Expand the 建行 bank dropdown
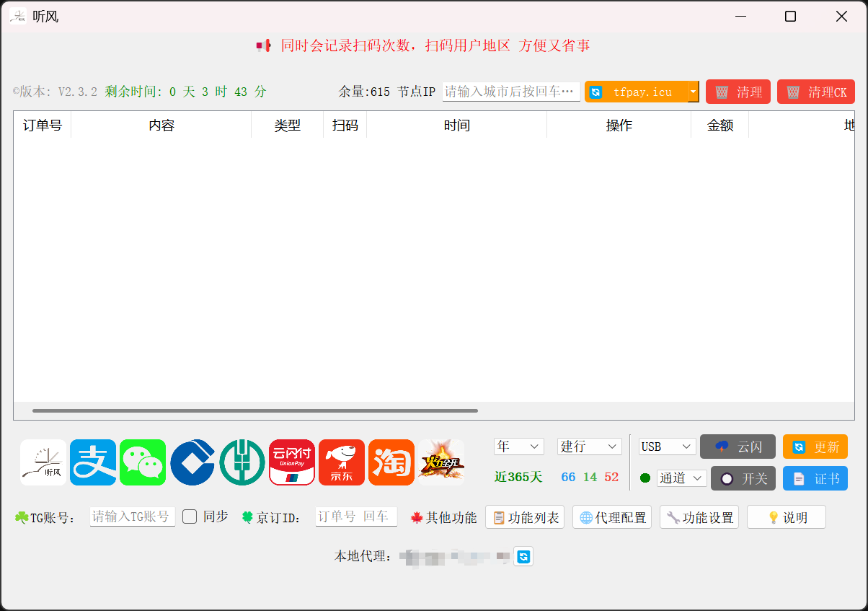Image resolution: width=868 pixels, height=611 pixels. pyautogui.click(x=589, y=447)
